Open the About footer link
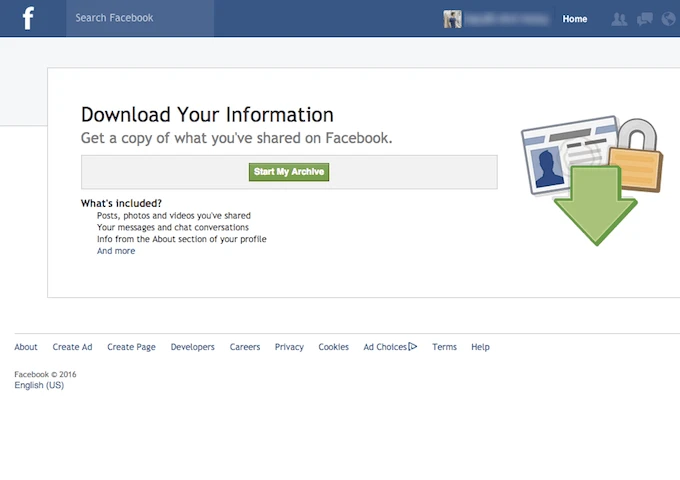Screen dimensions: 680x480 [26, 347]
